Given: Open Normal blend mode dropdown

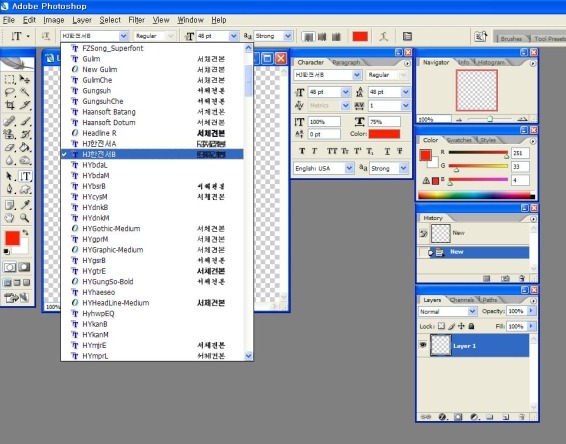Looking at the screenshot, I should [472, 311].
